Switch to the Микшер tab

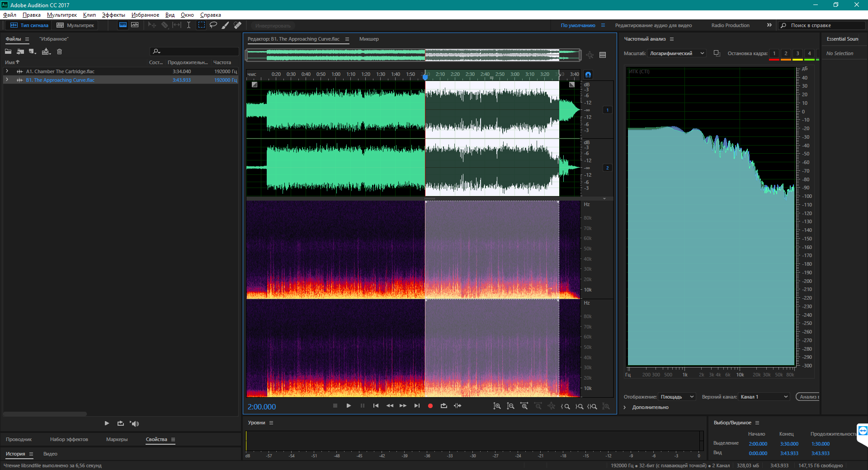369,39
